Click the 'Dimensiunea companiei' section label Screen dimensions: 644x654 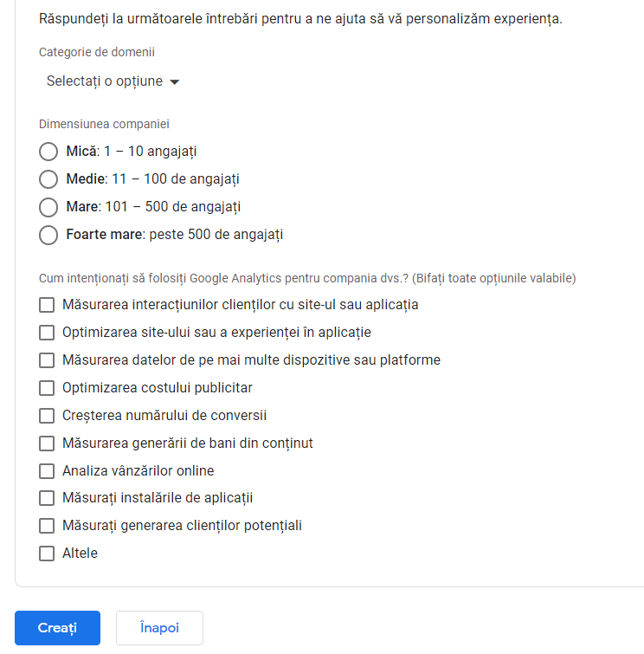point(104,124)
